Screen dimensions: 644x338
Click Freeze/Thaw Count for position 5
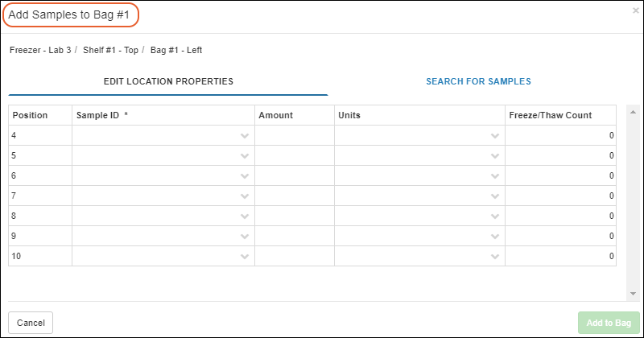(x=560, y=155)
